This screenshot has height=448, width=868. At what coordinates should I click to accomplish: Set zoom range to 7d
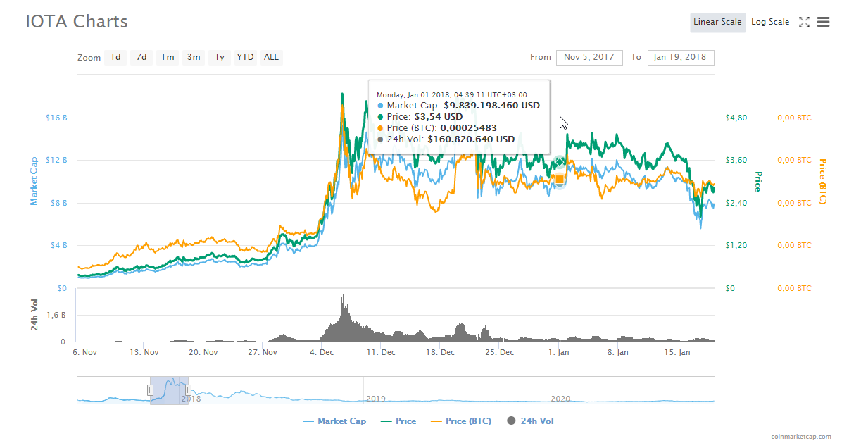tap(141, 57)
